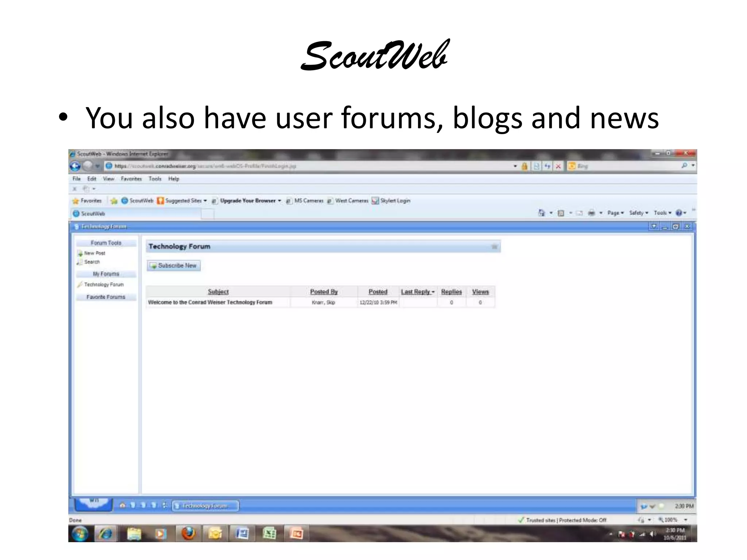The width and height of the screenshot is (747, 560).
Task: Open the command bar Tools dropdown
Action: [662, 213]
